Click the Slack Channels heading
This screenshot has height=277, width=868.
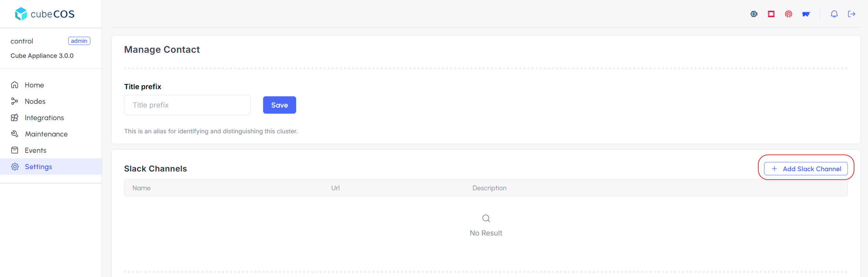coord(155,169)
